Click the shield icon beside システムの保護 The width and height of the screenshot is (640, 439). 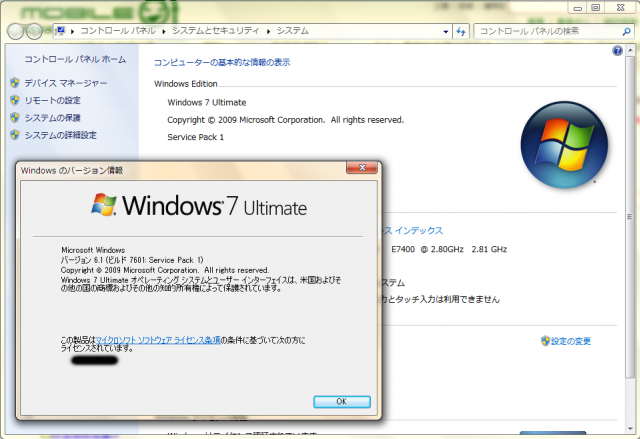[x=15, y=118]
